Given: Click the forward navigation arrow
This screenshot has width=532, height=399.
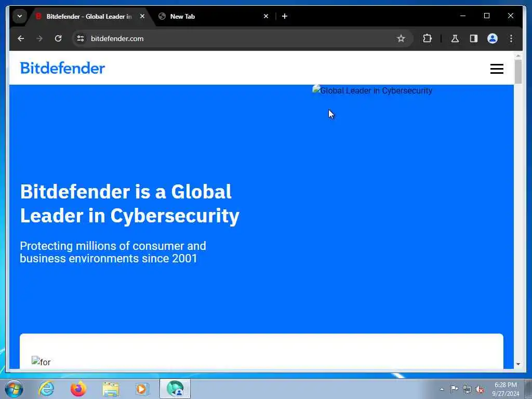Looking at the screenshot, I should [39, 38].
